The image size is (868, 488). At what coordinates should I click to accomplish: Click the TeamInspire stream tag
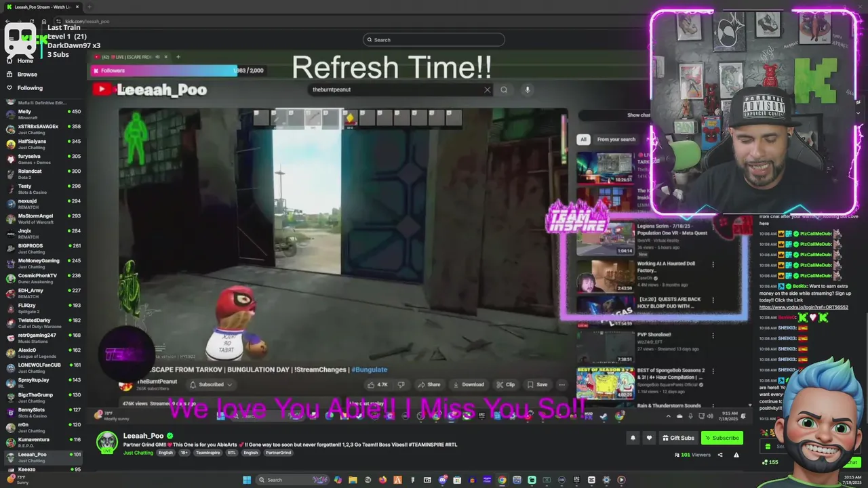coord(208,453)
